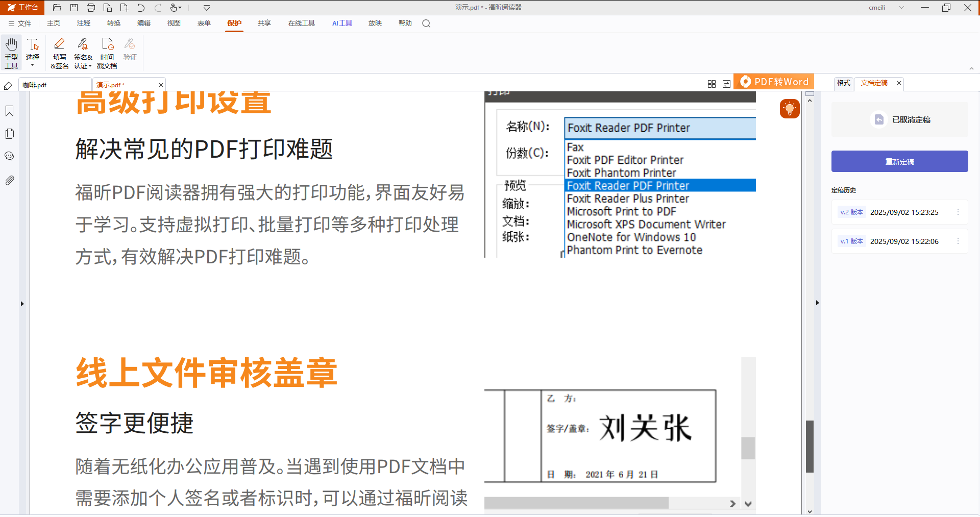Open the cmeili account dropdown arrow
The height and width of the screenshot is (517, 980).
[x=901, y=8]
